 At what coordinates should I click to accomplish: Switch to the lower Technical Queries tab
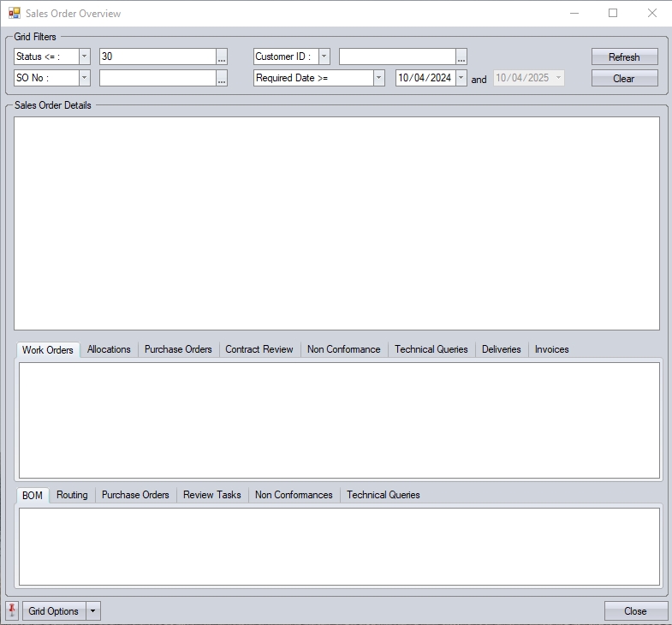(384, 495)
